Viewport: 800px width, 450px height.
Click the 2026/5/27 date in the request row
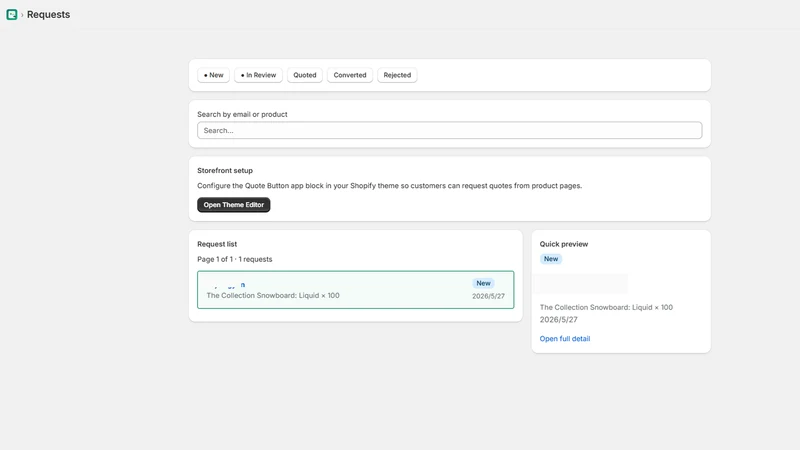(x=488, y=296)
